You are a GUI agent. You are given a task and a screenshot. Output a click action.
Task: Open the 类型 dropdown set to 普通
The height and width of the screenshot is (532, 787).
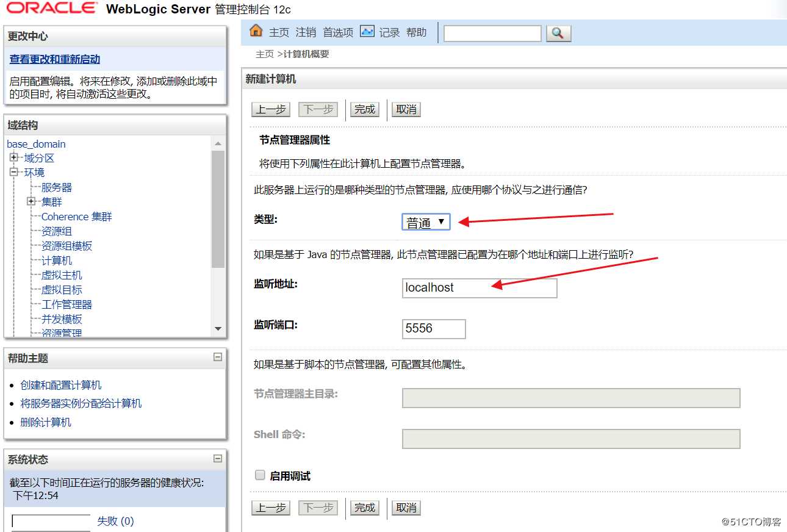click(x=426, y=222)
